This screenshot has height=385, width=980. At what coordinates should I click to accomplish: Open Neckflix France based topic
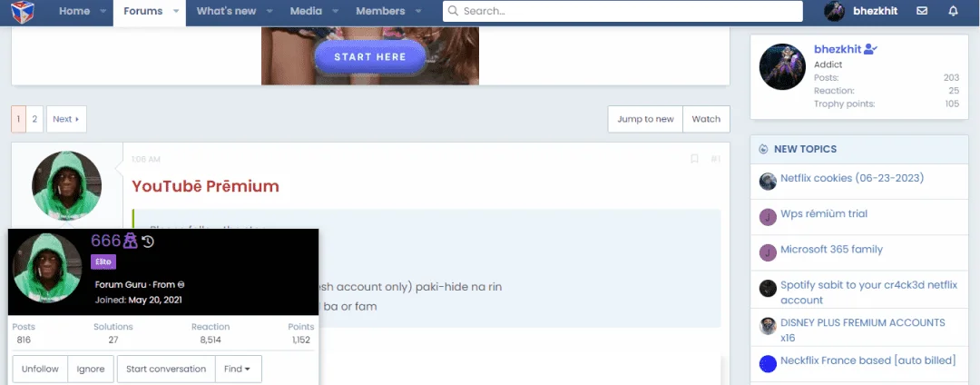(x=868, y=360)
